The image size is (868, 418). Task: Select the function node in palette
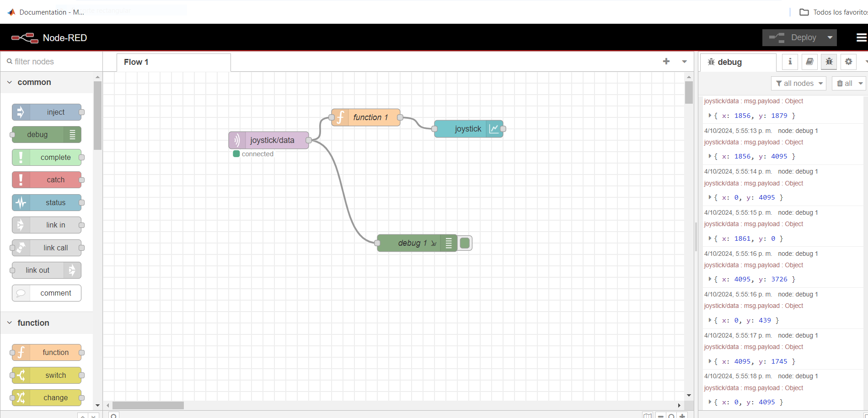(x=47, y=353)
